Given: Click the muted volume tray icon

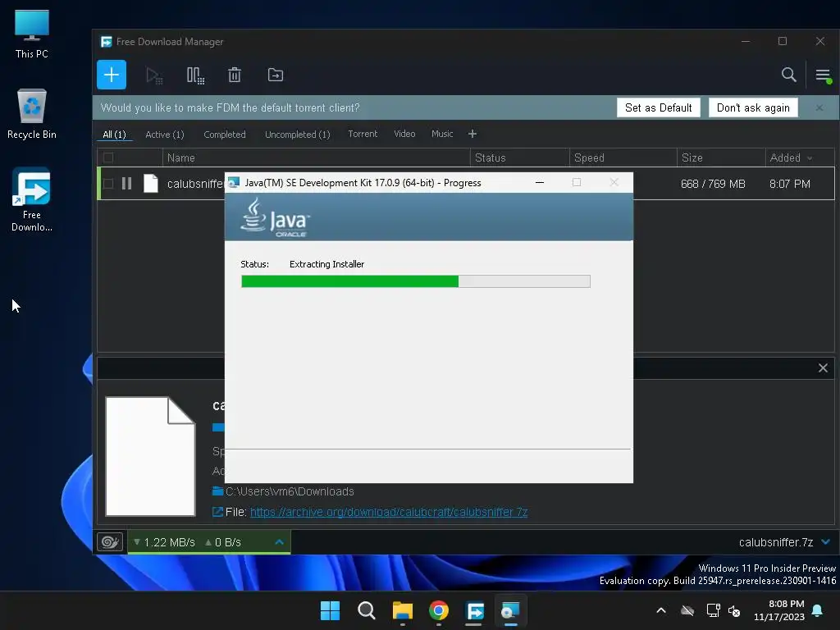Looking at the screenshot, I should [x=734, y=610].
